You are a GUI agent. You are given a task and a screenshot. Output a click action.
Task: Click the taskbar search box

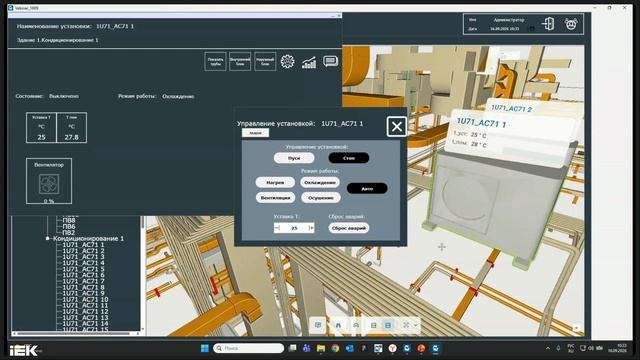(x=249, y=348)
